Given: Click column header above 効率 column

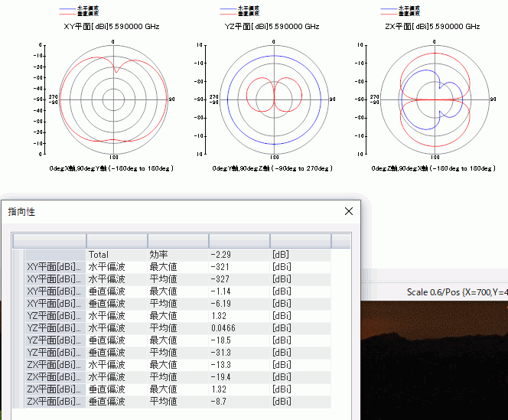Looking at the screenshot, I should [x=177, y=241].
